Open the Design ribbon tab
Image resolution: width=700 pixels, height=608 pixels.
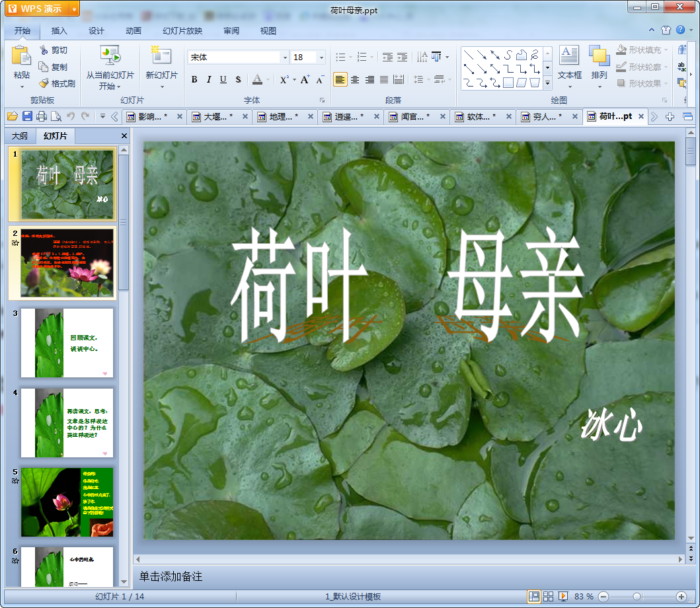tap(96, 31)
